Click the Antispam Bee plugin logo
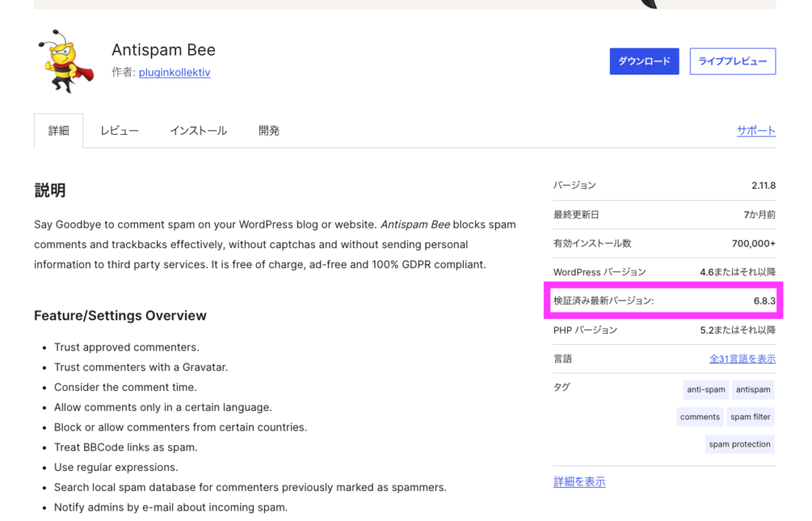This screenshot has height=521, width=812. point(66,61)
